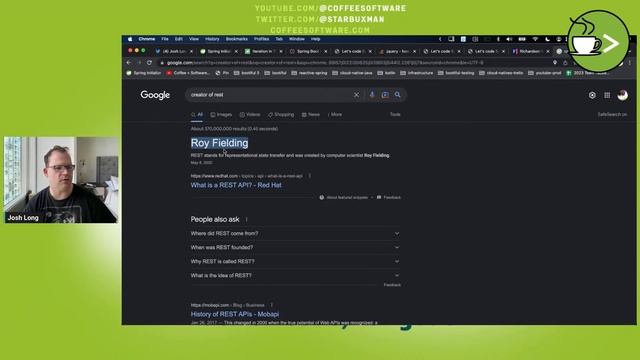Open 'History of REST APIs - Mobapi' link

click(x=235, y=314)
